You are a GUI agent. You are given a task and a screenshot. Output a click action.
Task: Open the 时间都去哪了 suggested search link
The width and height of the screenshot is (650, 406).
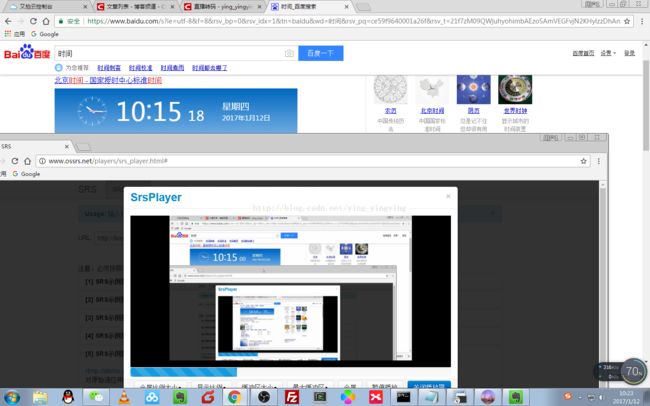pyautogui.click(x=209, y=68)
